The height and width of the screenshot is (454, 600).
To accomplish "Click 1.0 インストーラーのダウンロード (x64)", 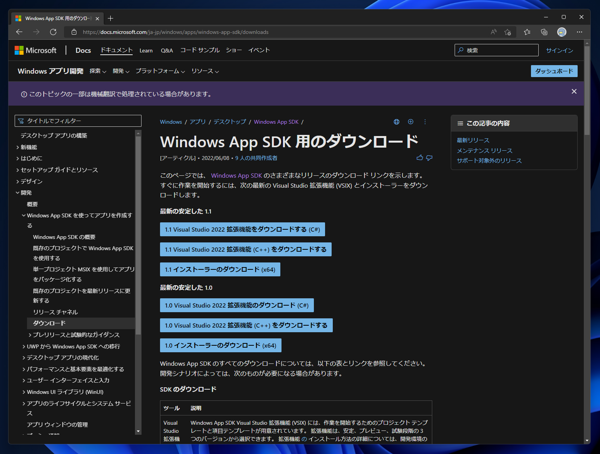I will coord(220,345).
